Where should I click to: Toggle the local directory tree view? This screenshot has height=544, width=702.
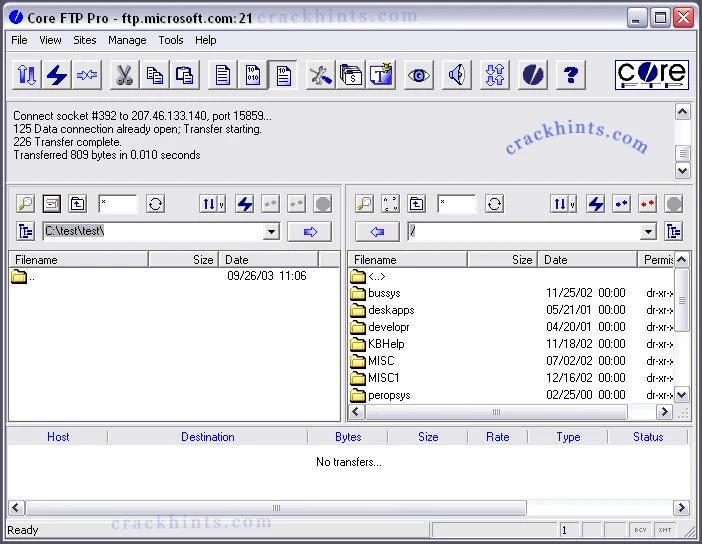pyautogui.click(x=26, y=232)
